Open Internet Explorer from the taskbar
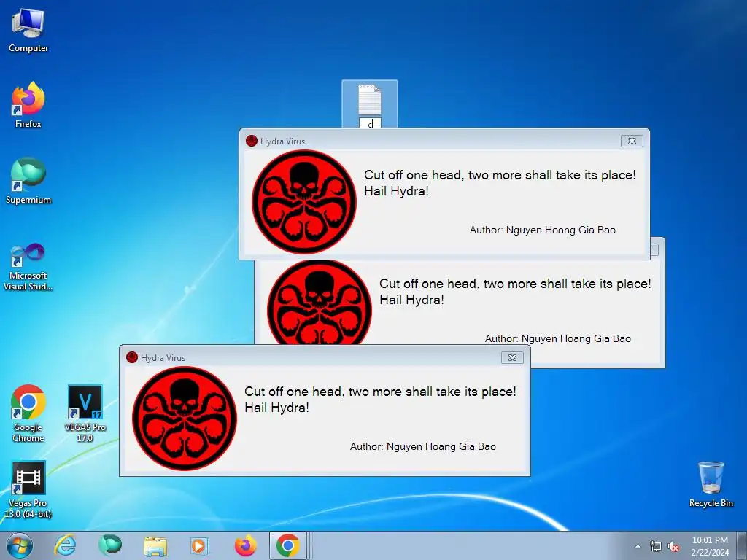 point(65,545)
